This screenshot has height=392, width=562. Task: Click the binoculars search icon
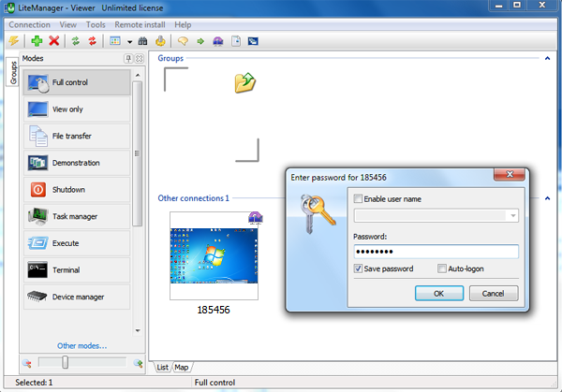click(143, 41)
